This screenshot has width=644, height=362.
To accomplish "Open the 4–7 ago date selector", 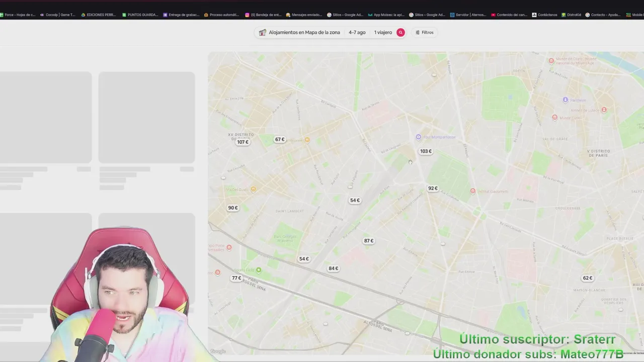I will point(357,32).
